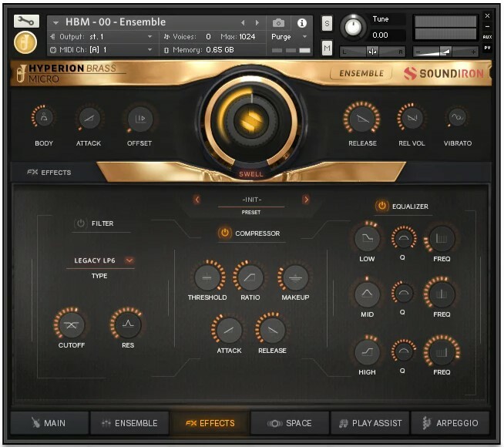Adjust the left-right pan slider
Viewport: 504px width, 447px height.
point(372,52)
